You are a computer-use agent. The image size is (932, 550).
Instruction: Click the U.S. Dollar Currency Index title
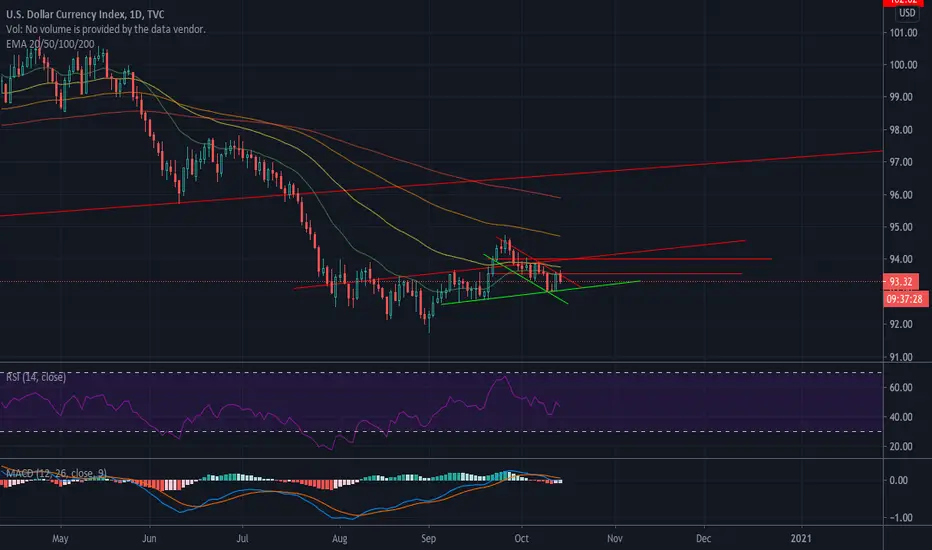85,14
